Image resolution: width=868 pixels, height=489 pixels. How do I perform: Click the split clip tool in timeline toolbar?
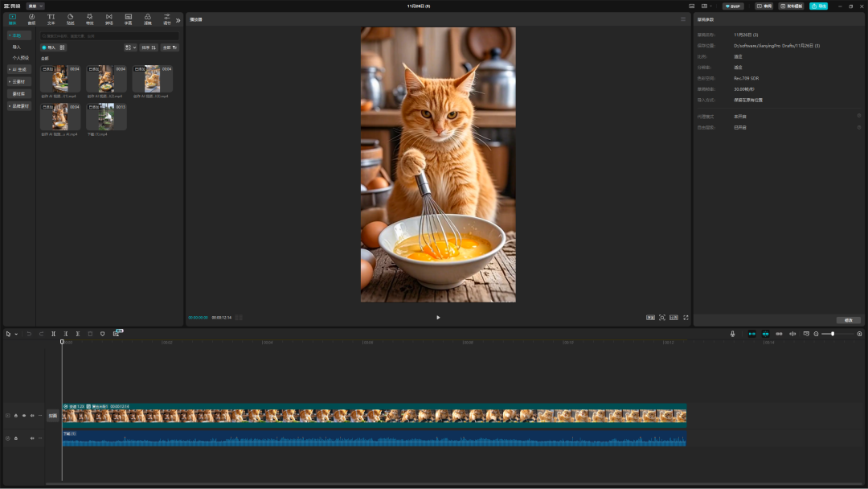tap(54, 334)
